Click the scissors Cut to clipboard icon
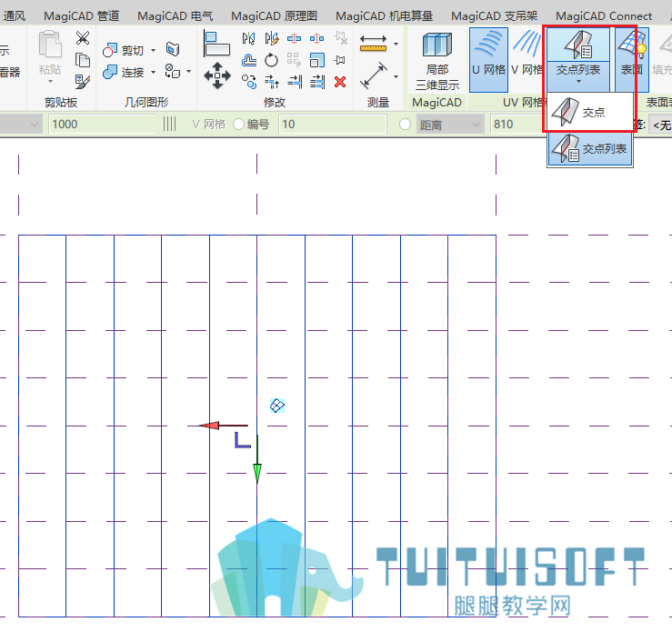This screenshot has width=672, height=632. pos(82,38)
